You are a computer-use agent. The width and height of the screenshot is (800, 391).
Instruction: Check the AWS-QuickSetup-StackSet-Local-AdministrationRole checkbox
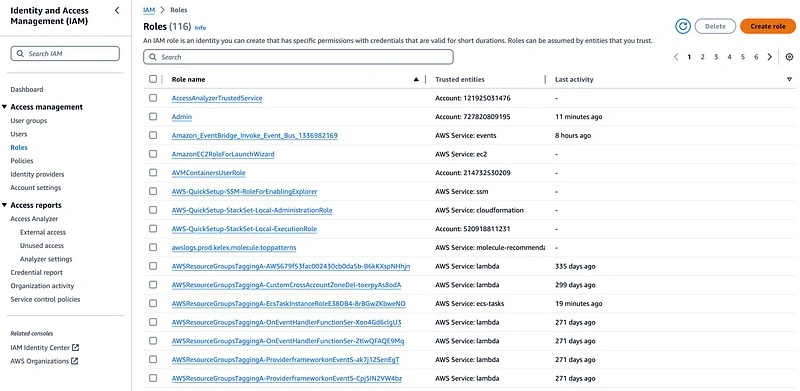tap(153, 210)
